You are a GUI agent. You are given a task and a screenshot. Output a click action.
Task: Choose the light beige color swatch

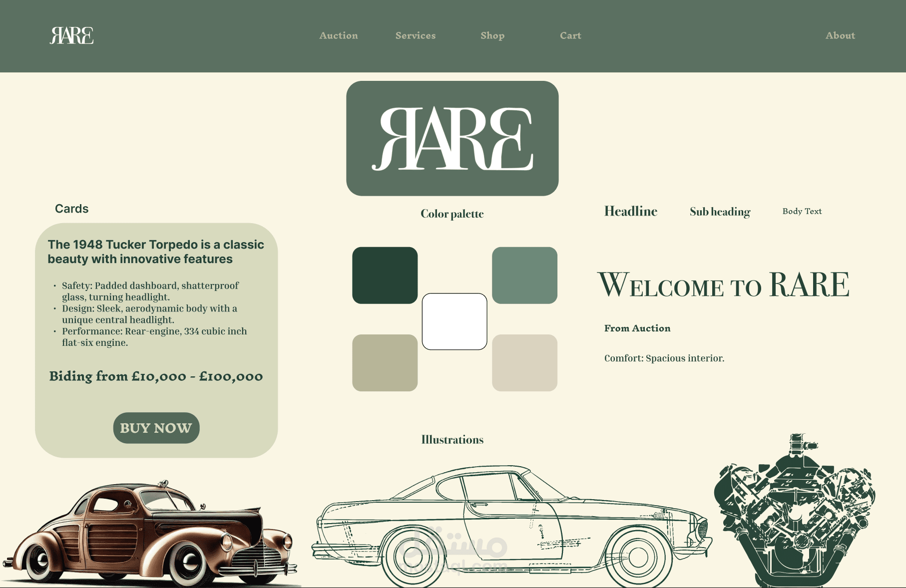point(524,363)
